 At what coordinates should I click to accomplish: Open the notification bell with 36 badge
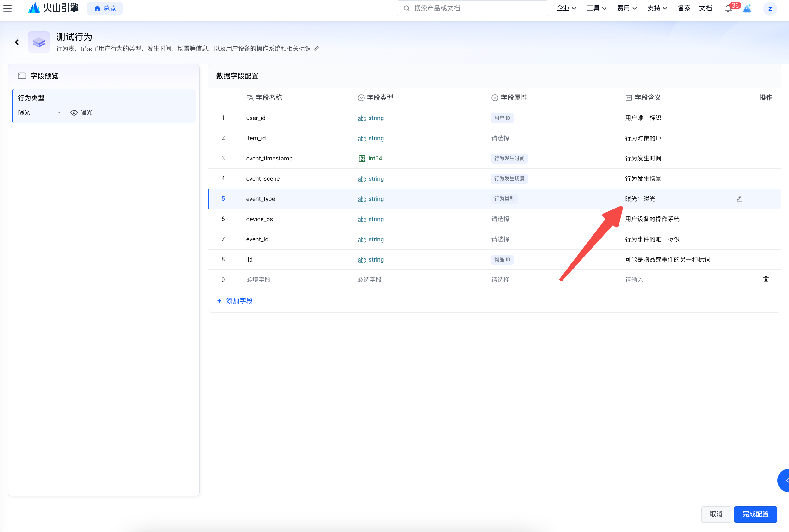(728, 9)
